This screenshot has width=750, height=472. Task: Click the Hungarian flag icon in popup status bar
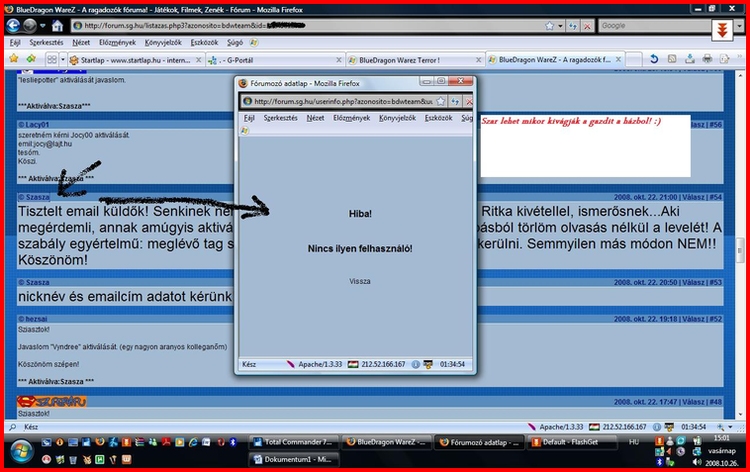[355, 363]
